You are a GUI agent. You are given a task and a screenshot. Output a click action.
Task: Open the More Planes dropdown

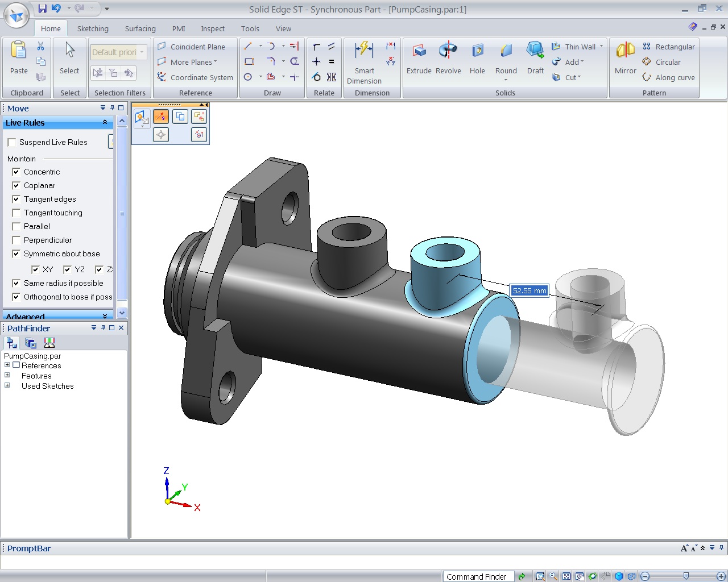215,62
